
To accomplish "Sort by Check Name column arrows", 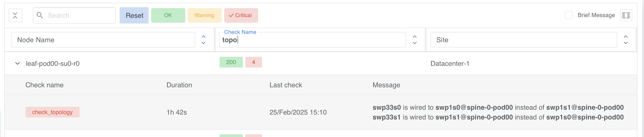I will [x=414, y=39].
